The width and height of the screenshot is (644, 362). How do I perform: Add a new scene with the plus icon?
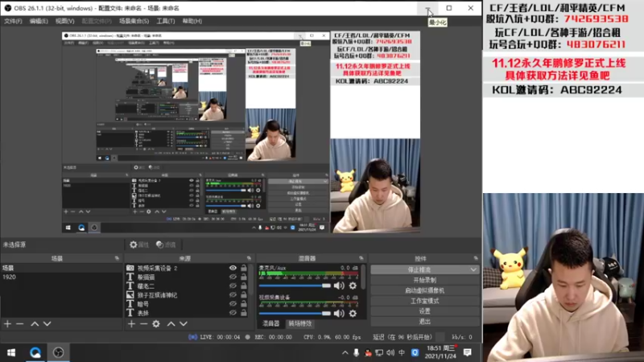pos(7,324)
